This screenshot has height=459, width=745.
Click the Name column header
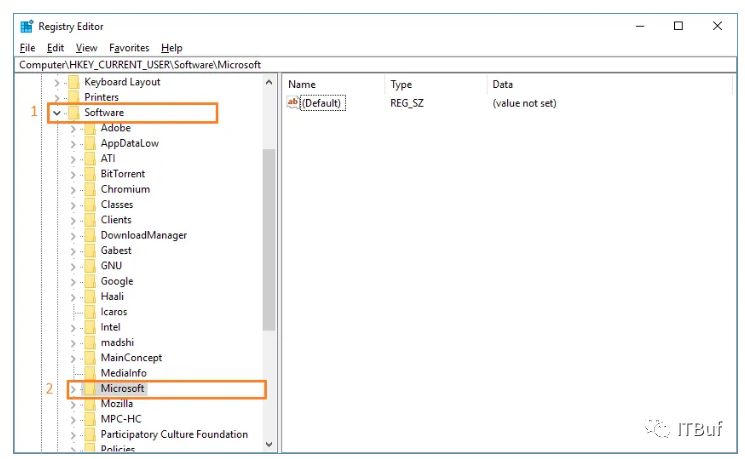[302, 85]
